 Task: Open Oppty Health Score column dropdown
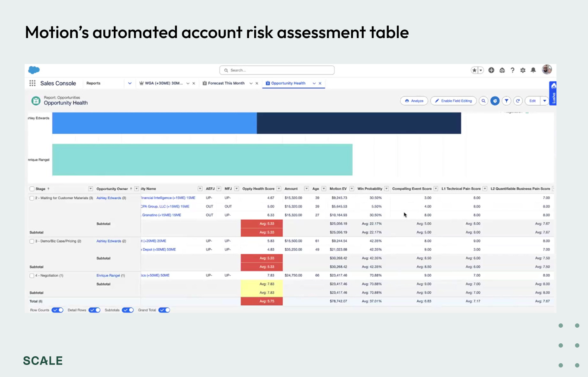pyautogui.click(x=279, y=189)
